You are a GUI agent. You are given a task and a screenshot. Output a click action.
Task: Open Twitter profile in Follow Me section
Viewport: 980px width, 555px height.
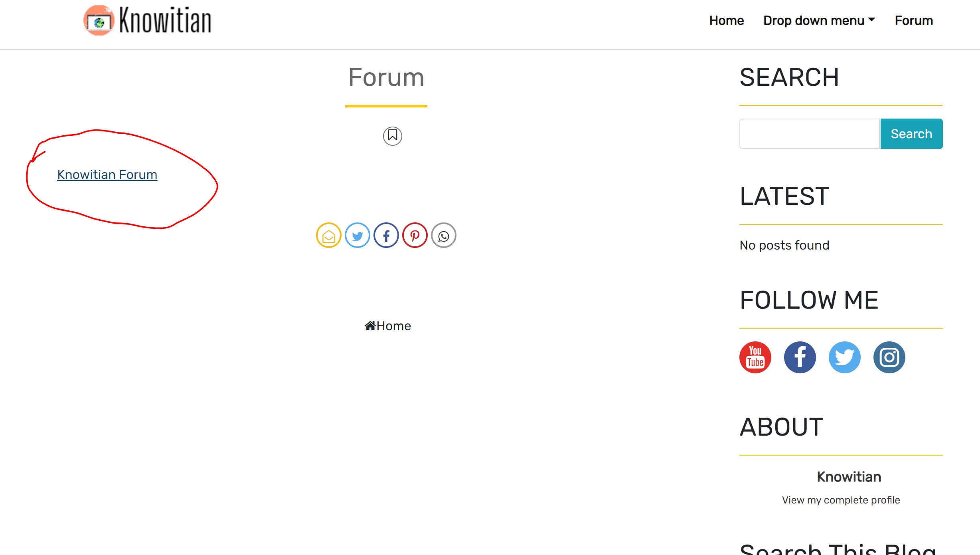click(844, 357)
